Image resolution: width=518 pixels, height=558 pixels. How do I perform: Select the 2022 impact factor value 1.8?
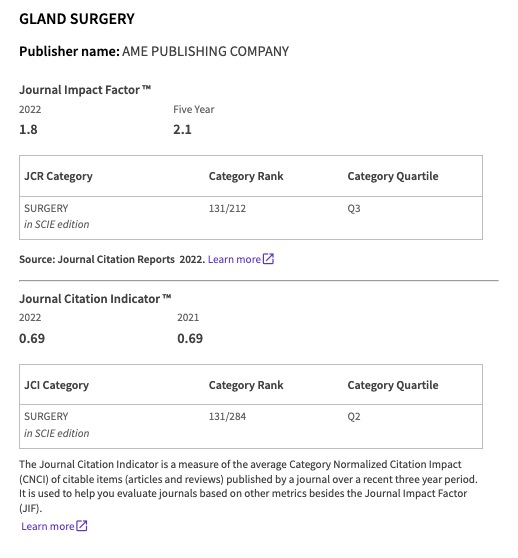click(28, 130)
